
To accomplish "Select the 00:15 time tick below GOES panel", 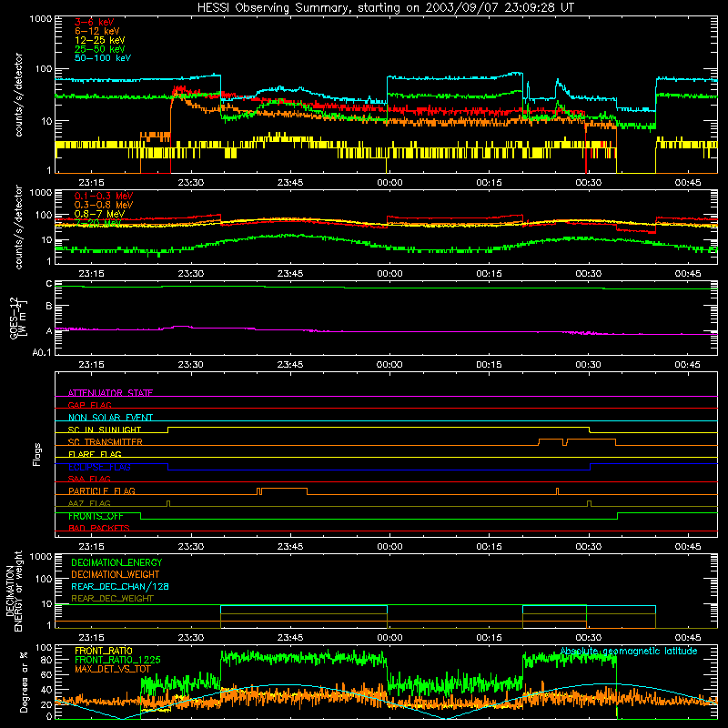I will (489, 365).
